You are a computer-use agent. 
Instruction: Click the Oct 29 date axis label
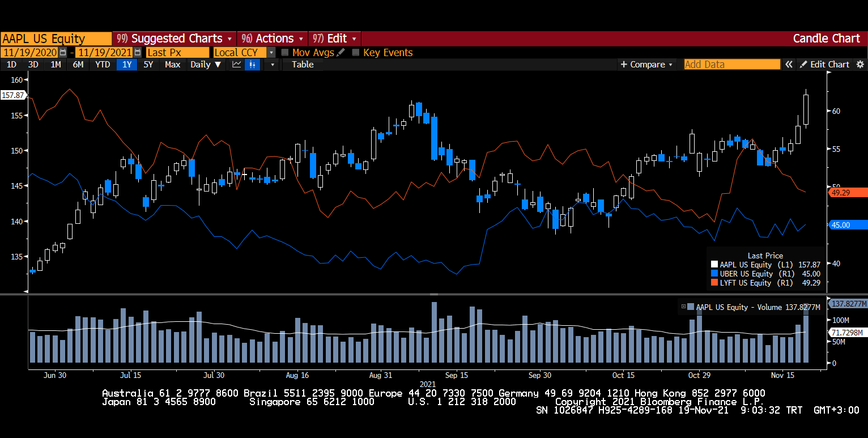(x=699, y=375)
